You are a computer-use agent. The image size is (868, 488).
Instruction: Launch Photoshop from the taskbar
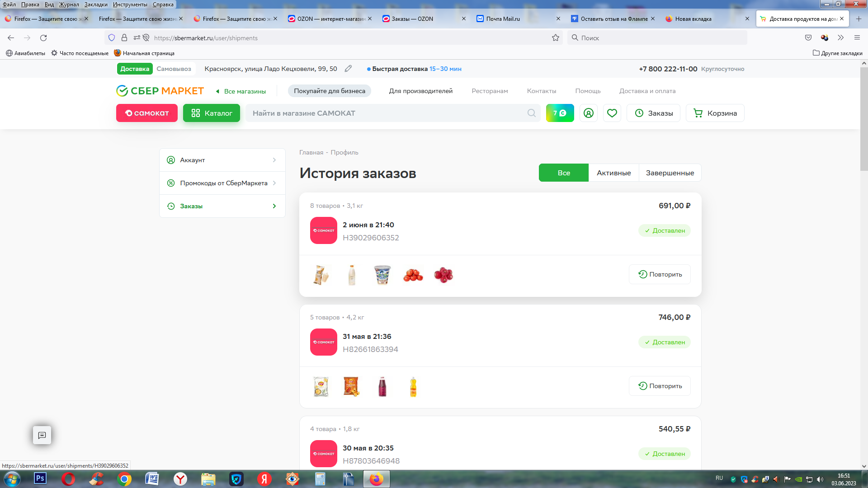tap(40, 479)
